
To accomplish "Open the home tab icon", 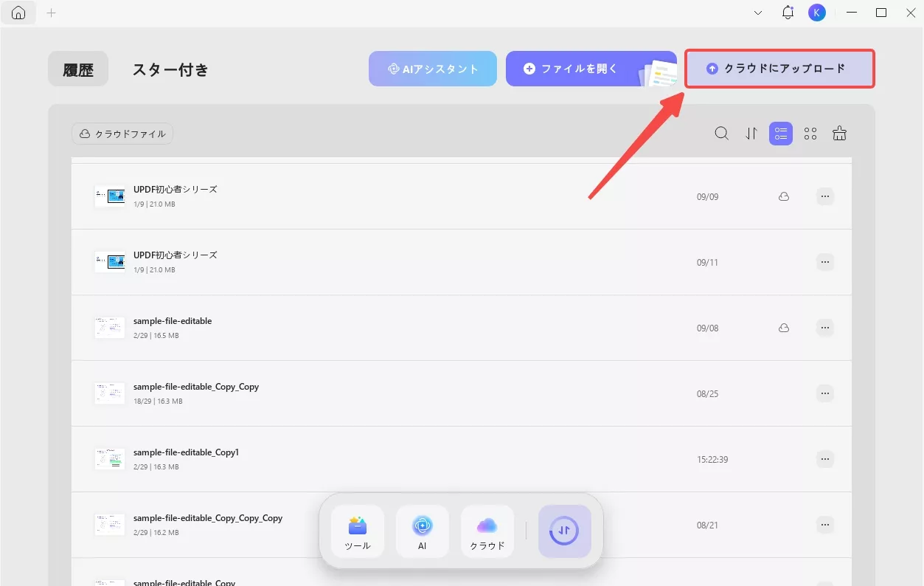I will click(18, 13).
